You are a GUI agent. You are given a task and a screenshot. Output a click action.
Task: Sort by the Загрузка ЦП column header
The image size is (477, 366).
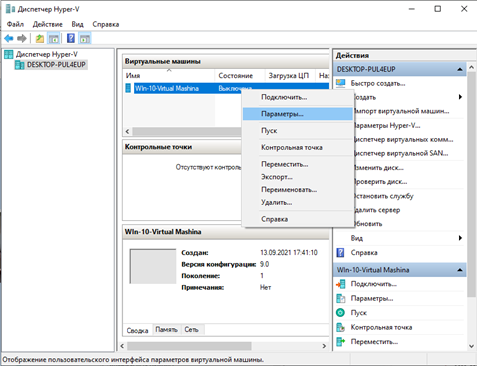pyautogui.click(x=290, y=76)
